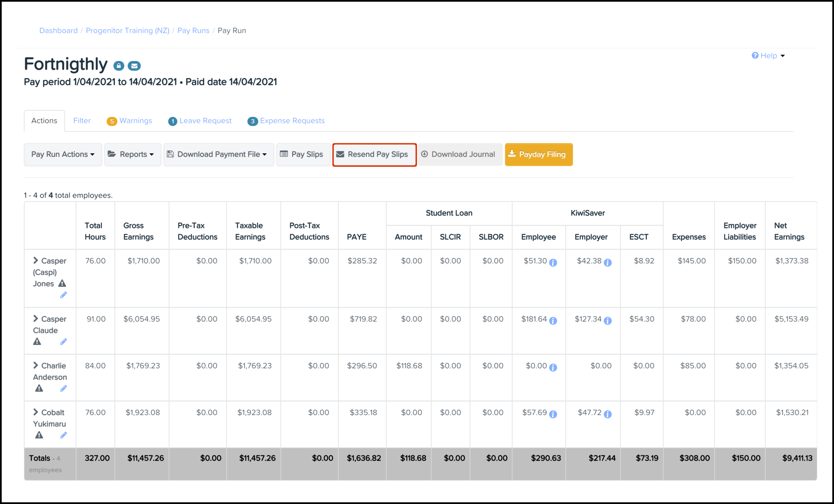
Task: Expand Charlie Anderson row details
Action: tap(36, 365)
